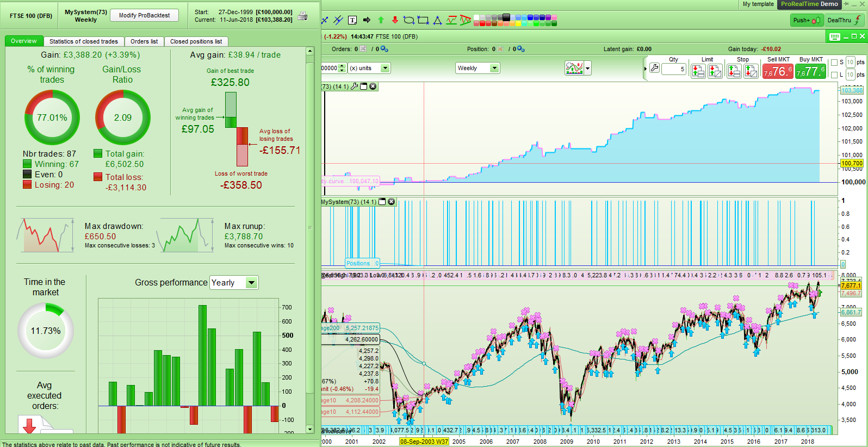Pick the white color swatch
This screenshot has height=447, width=868.
click(x=476, y=18)
